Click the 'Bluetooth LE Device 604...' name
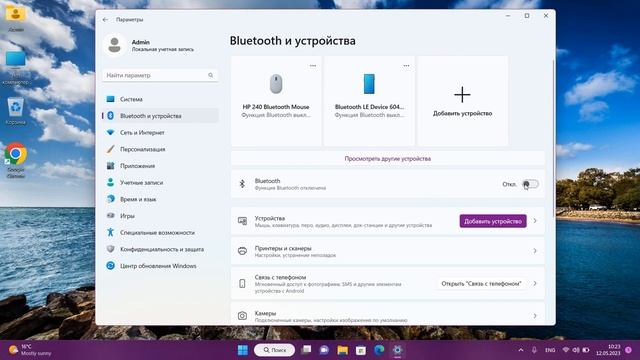This screenshot has height=360, width=640. [369, 107]
